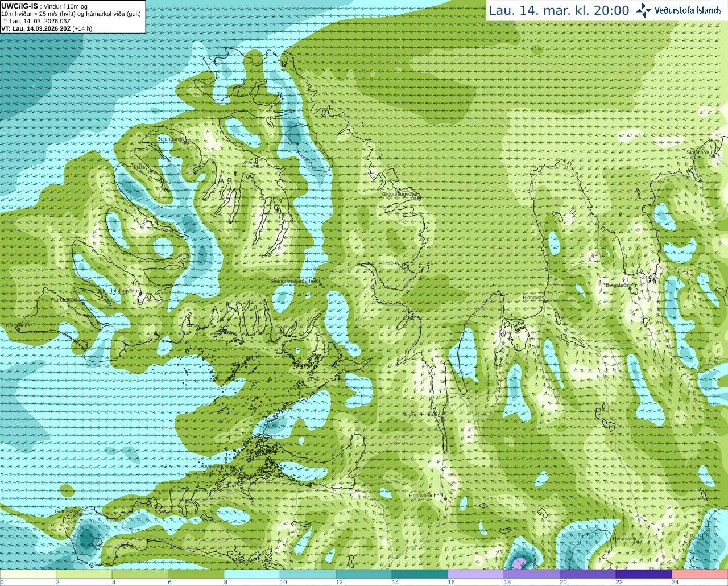Click the Hveravellir station label

tap(624, 538)
